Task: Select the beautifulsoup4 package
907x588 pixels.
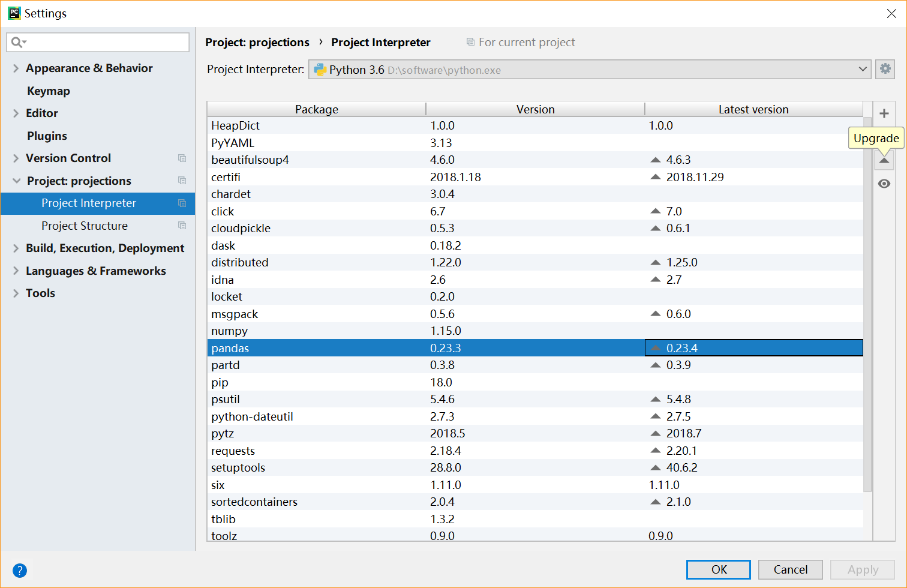Action: coord(535,160)
